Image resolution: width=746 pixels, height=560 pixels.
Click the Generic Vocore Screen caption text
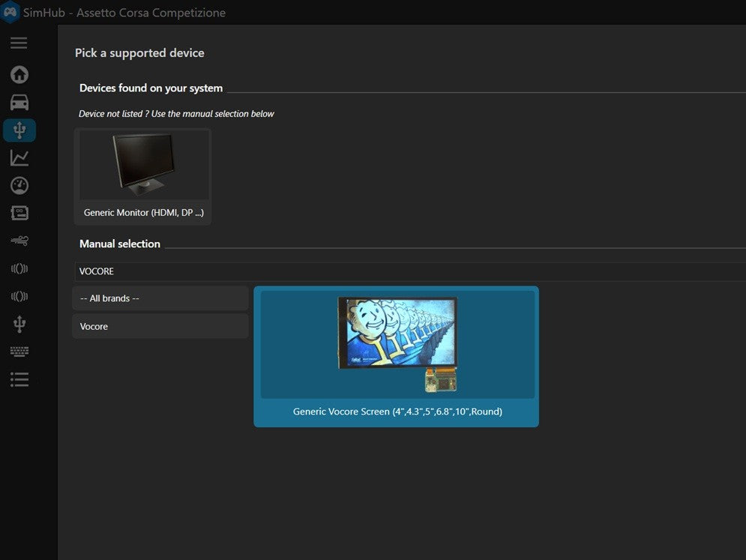point(397,412)
